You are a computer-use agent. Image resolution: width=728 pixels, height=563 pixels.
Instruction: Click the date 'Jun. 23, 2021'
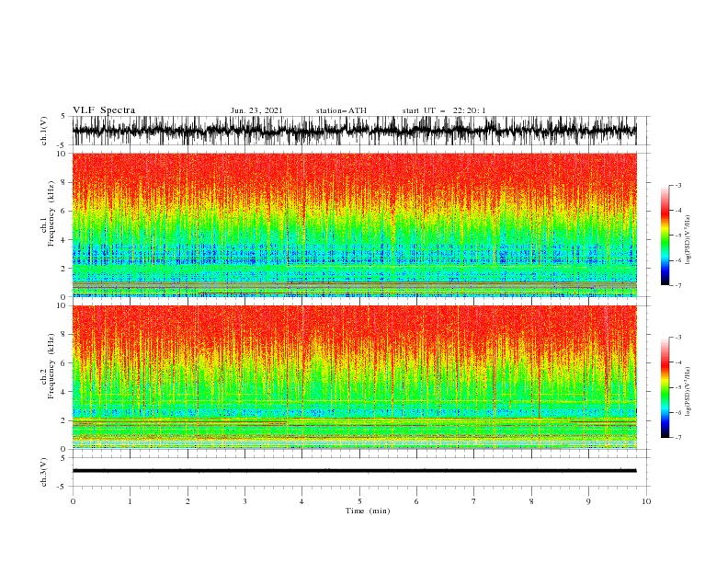click(x=256, y=110)
